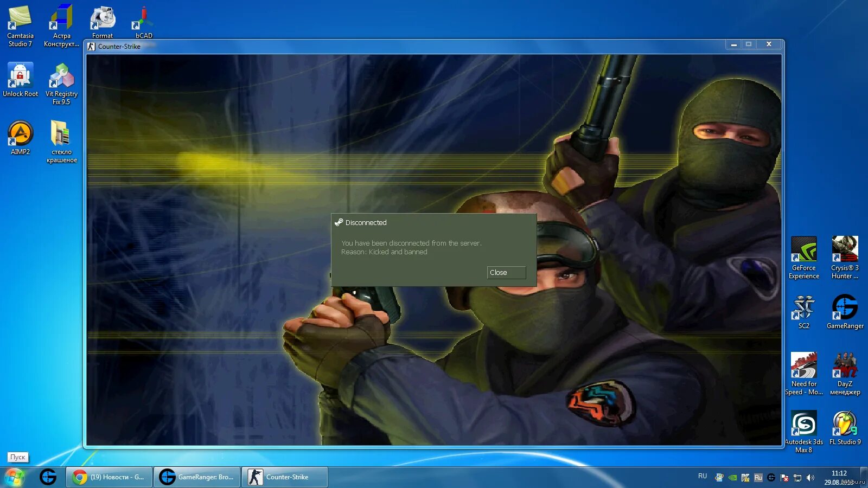Select the GameRanger desktop icon
Viewport: 868px width, 488px height.
pos(845,312)
